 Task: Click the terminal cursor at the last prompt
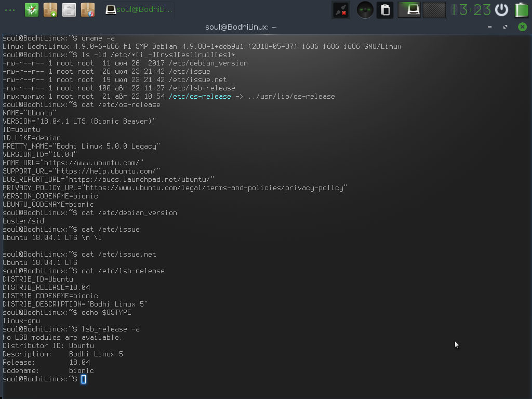[x=84, y=379]
